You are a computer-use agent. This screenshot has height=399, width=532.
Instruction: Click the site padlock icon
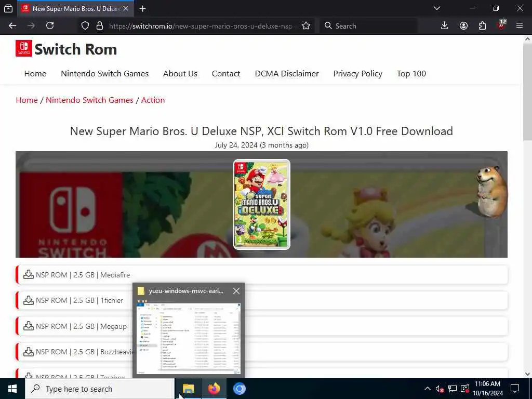[100, 26]
